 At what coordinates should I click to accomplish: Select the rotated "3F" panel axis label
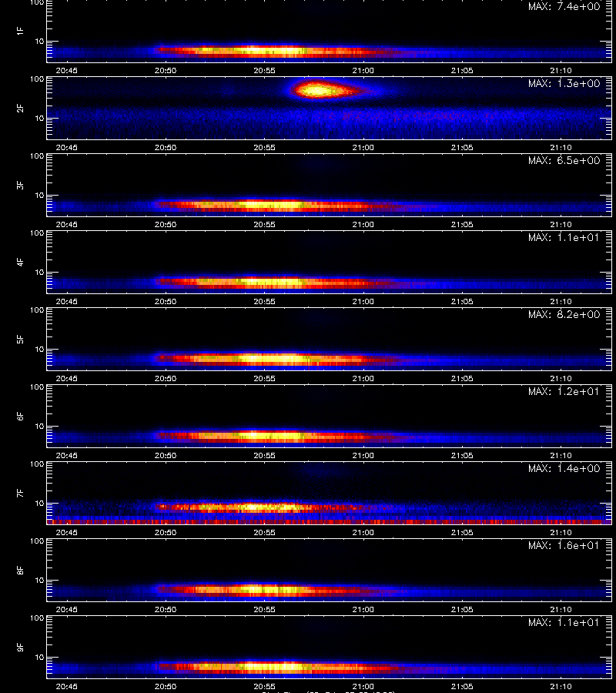(x=20, y=185)
